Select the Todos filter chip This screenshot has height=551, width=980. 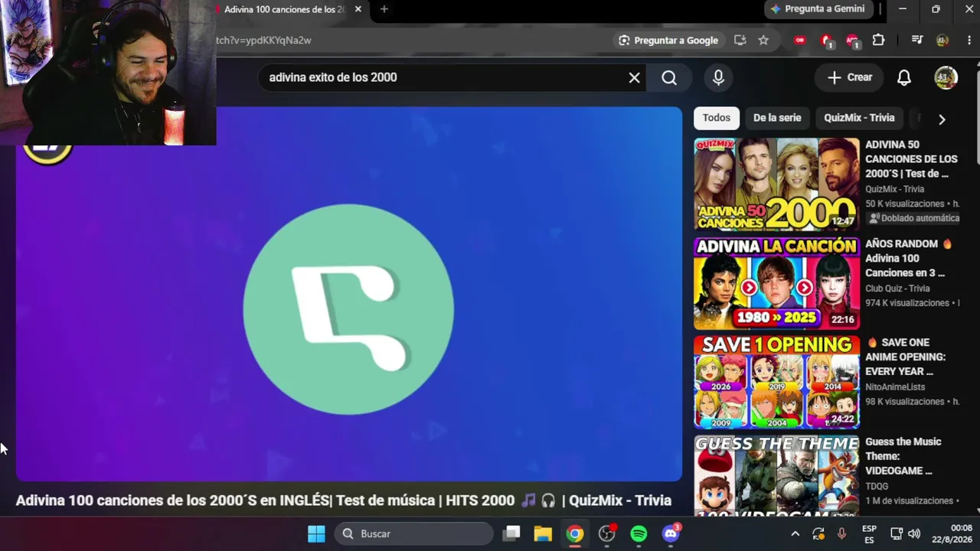click(717, 118)
